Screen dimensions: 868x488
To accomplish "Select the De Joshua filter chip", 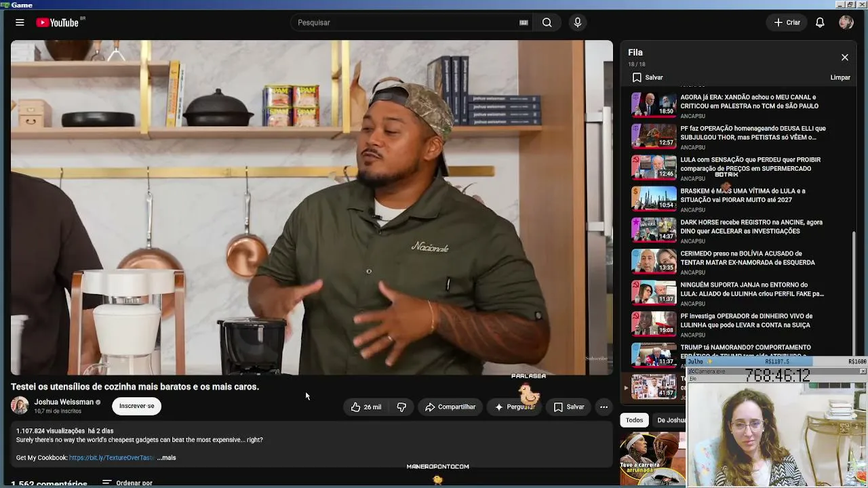I will point(670,420).
